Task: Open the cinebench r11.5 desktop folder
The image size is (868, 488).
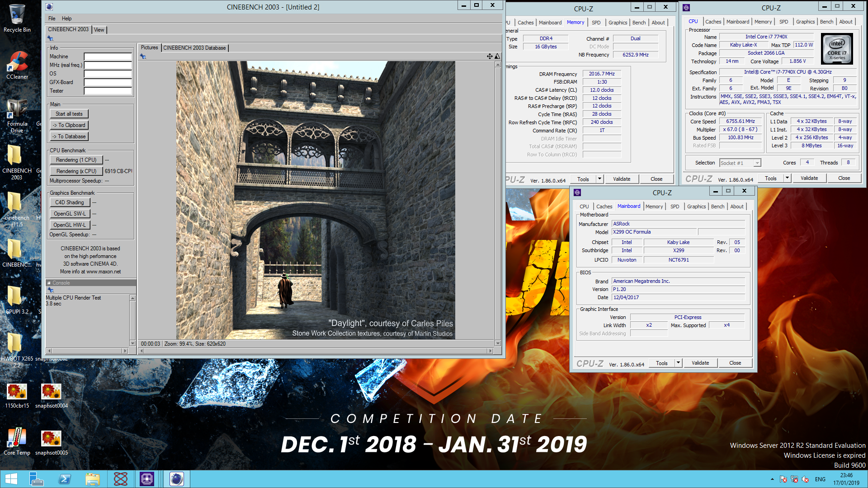Action: [17, 209]
